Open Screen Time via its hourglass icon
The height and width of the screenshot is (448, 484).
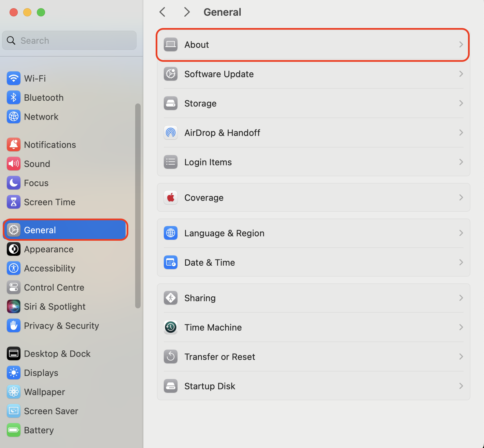14,202
